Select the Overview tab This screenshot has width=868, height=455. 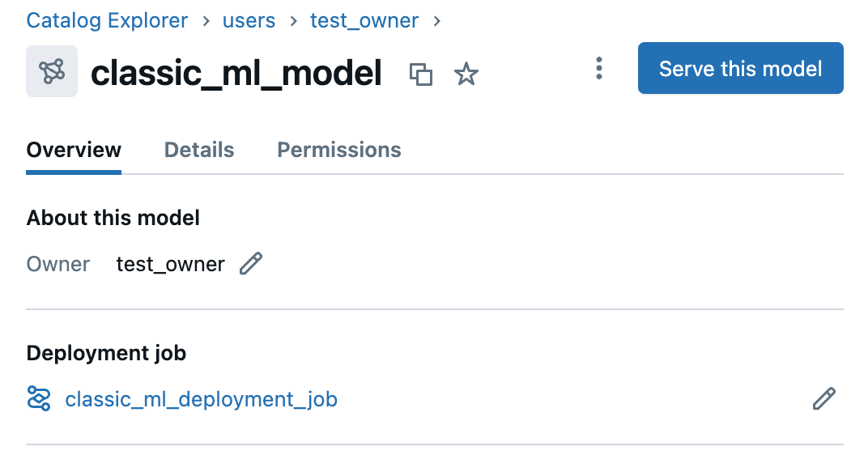pyautogui.click(x=74, y=150)
